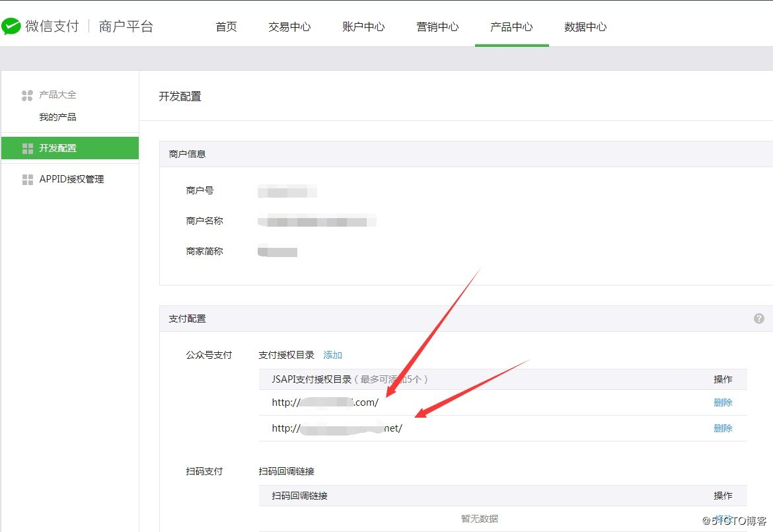
Task: Click the grid icon on 开发配置 sidebar entry
Action: point(26,147)
